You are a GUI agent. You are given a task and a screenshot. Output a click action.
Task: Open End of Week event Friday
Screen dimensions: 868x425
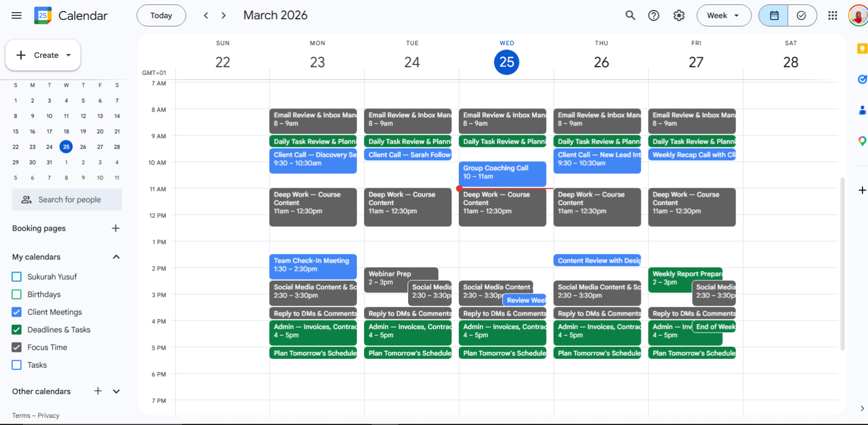[713, 327]
